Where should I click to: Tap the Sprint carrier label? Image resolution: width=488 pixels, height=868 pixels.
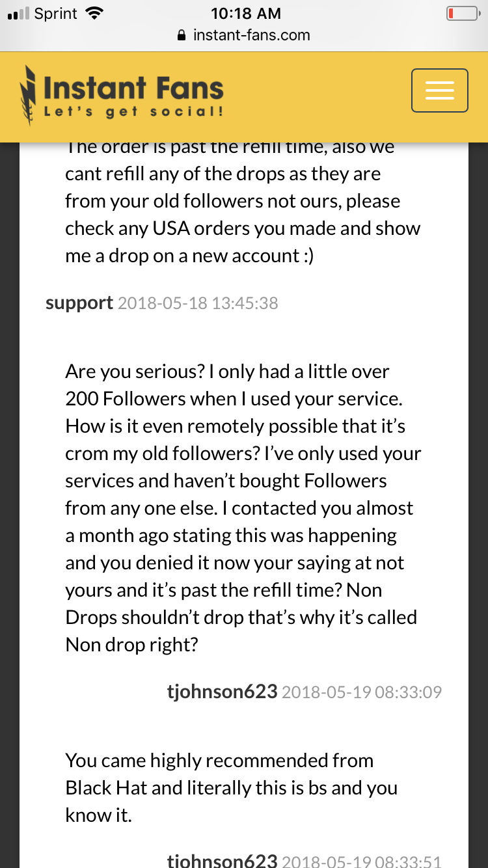coord(56,14)
